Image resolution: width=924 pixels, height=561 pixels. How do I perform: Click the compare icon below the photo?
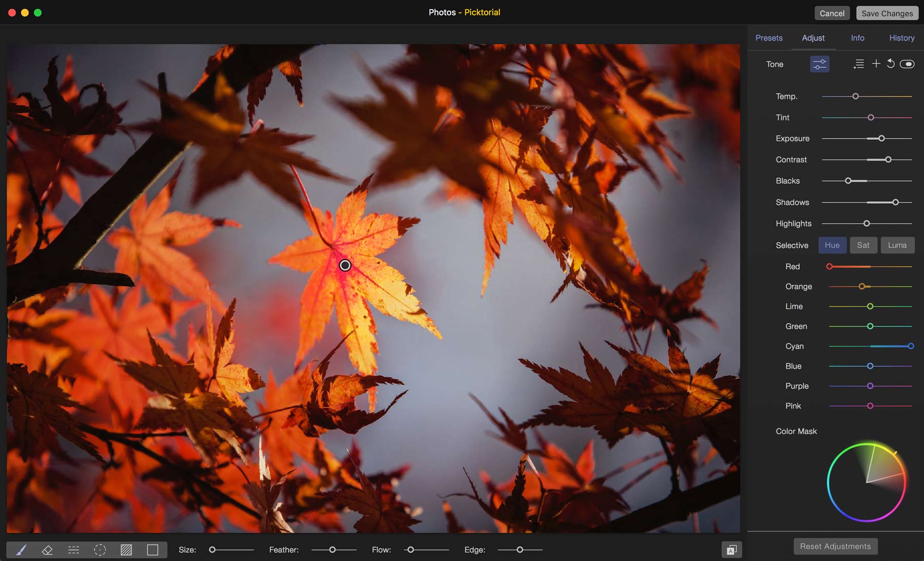[731, 550]
